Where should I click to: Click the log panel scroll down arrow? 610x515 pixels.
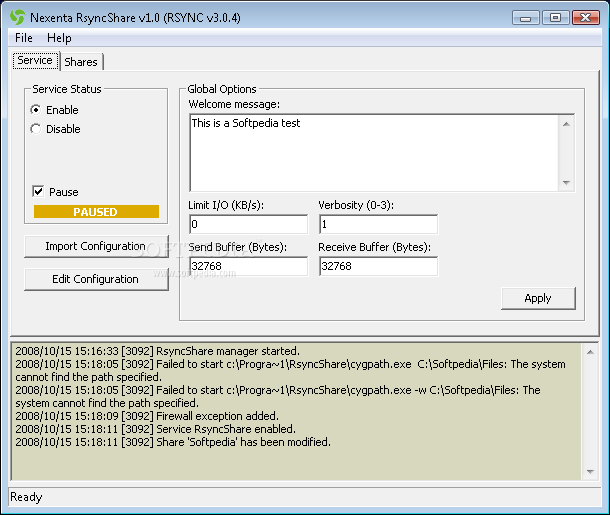[590, 471]
